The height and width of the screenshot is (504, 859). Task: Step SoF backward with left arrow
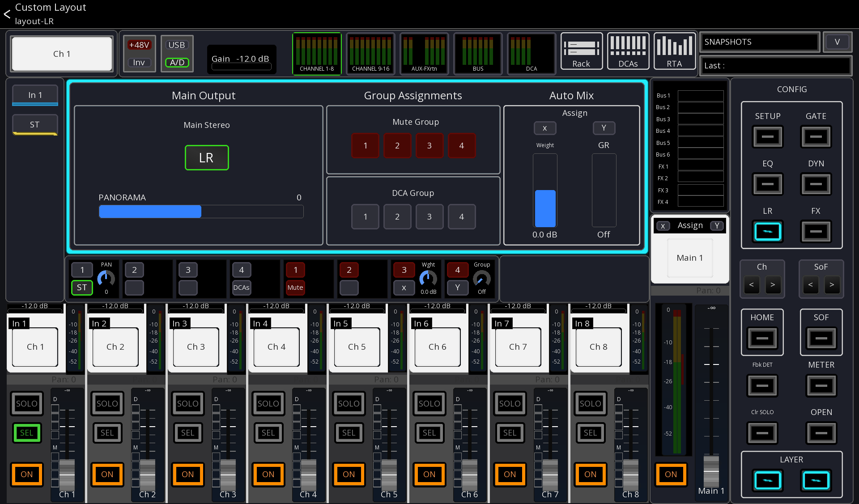(810, 285)
